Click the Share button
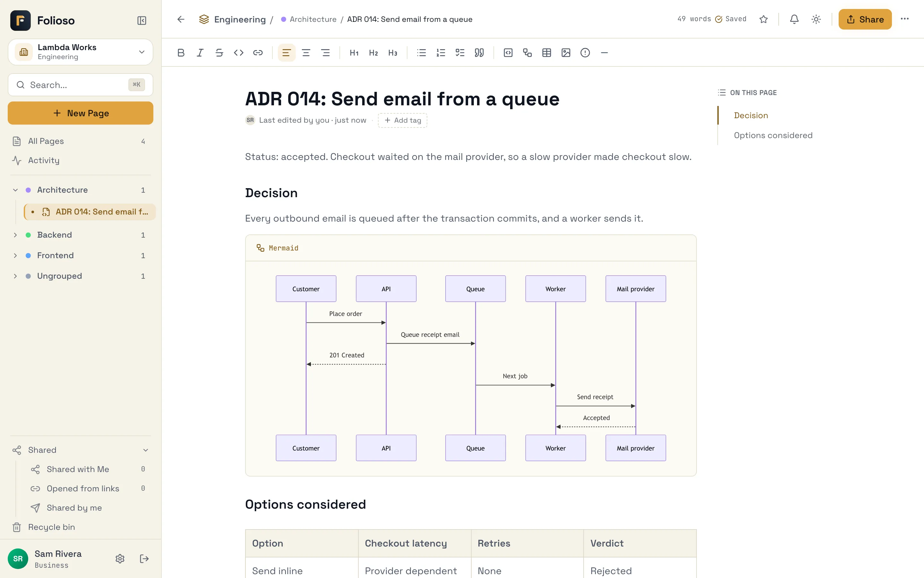 pyautogui.click(x=865, y=19)
